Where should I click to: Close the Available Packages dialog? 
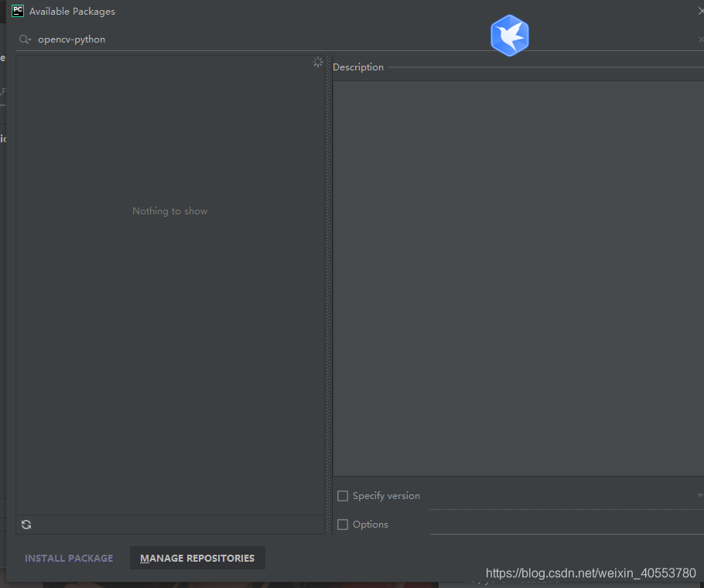click(701, 12)
